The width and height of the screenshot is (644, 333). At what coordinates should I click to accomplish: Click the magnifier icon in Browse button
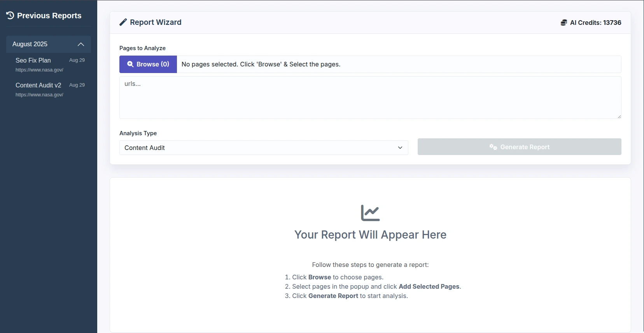tap(130, 64)
